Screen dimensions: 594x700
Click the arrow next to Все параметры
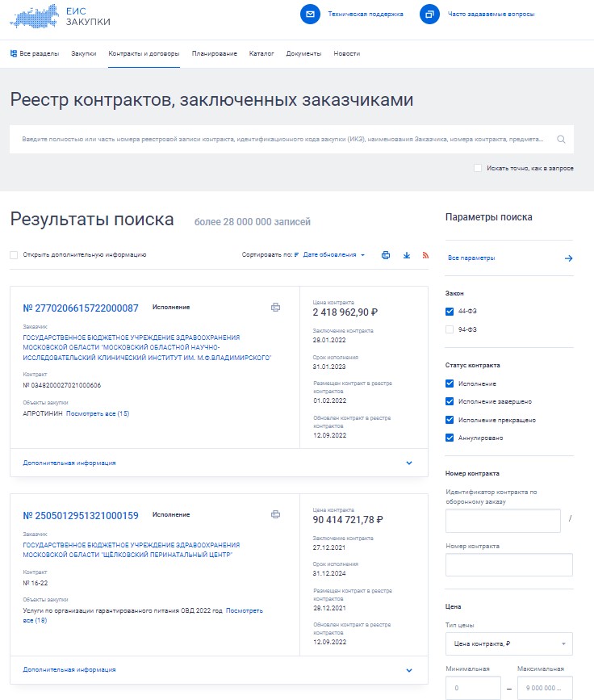tap(568, 258)
